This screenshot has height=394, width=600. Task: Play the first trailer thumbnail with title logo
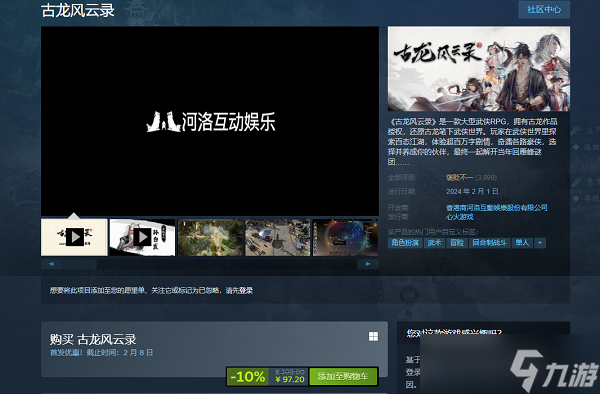74,237
